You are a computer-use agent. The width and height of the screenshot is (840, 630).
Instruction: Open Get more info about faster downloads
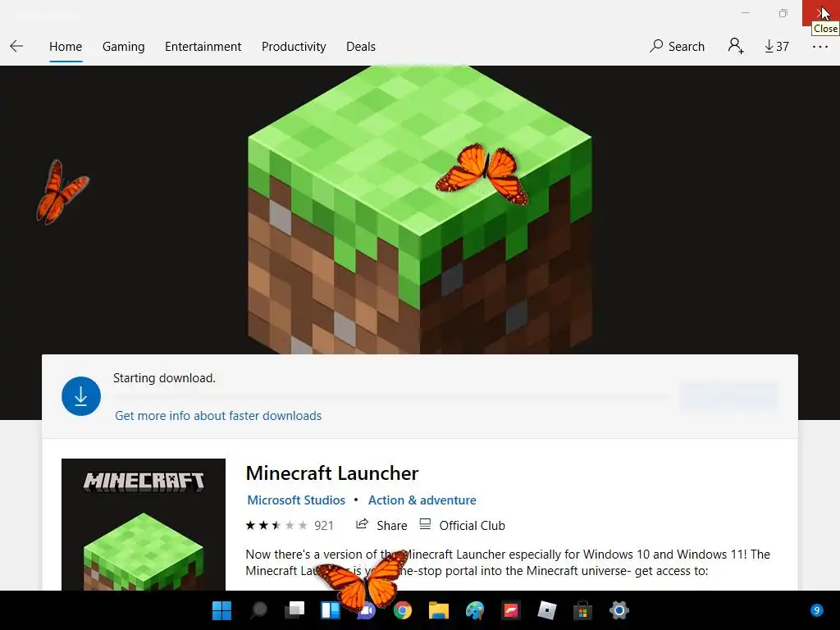(x=218, y=416)
